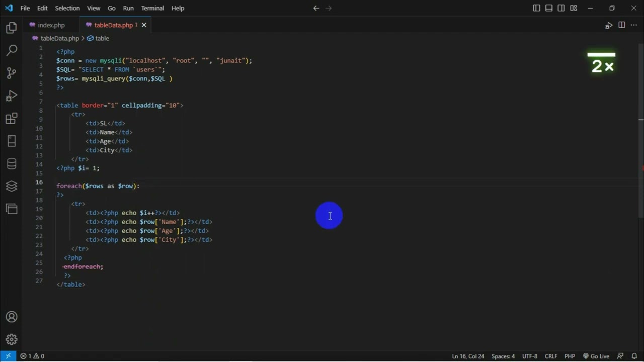Open the Accounts menu
Viewport: 644px width, 362px height.
[11, 317]
